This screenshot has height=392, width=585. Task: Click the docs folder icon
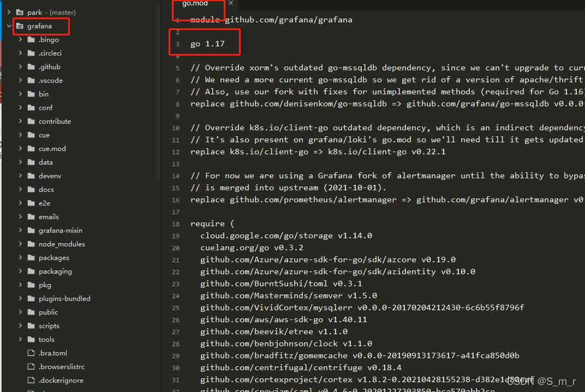point(31,189)
